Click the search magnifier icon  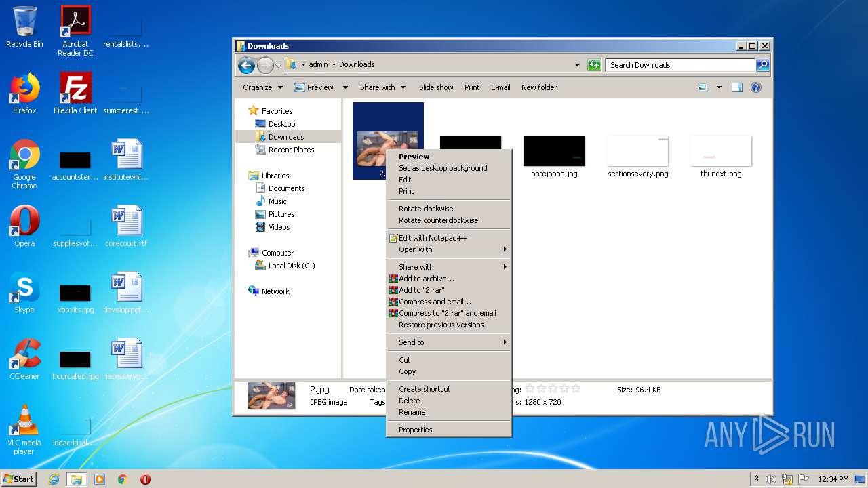pyautogui.click(x=763, y=65)
